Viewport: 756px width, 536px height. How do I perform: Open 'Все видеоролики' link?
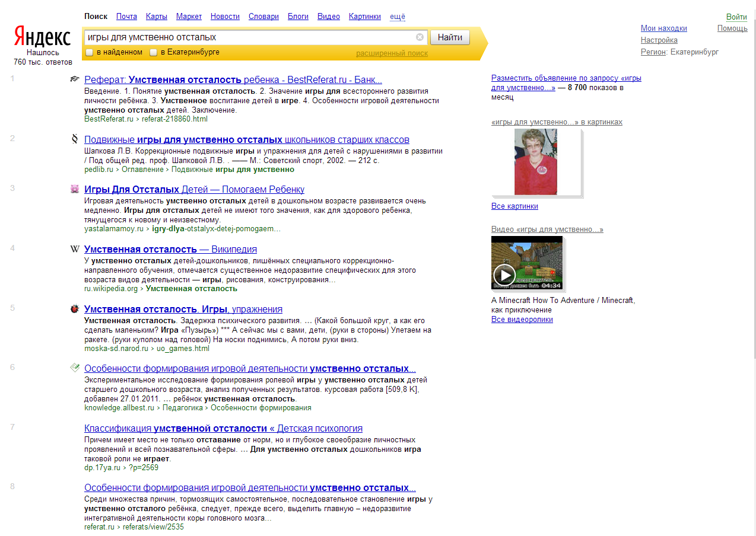(522, 320)
